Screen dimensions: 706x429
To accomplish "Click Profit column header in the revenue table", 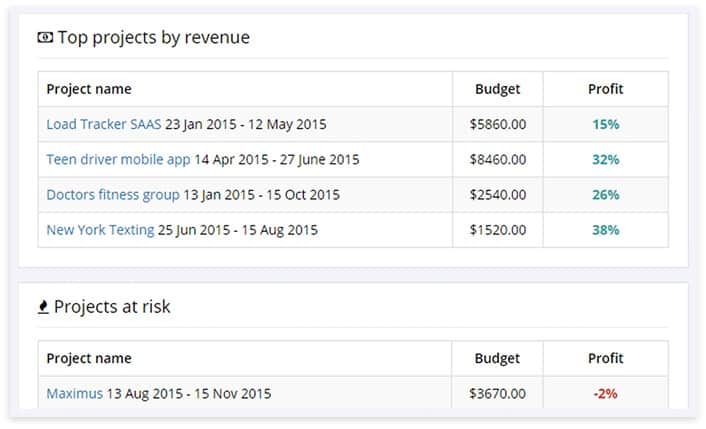I will [605, 89].
